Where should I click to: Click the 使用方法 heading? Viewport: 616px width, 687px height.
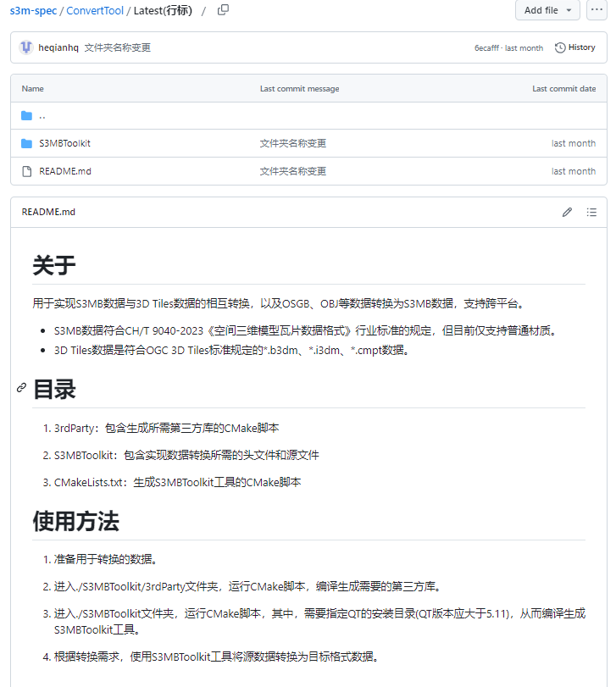tap(75, 521)
